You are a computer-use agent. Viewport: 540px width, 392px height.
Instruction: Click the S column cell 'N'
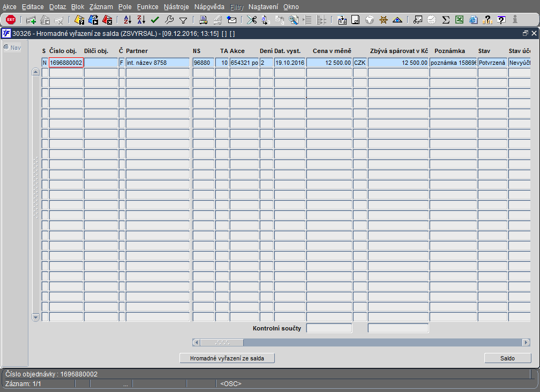pos(45,63)
